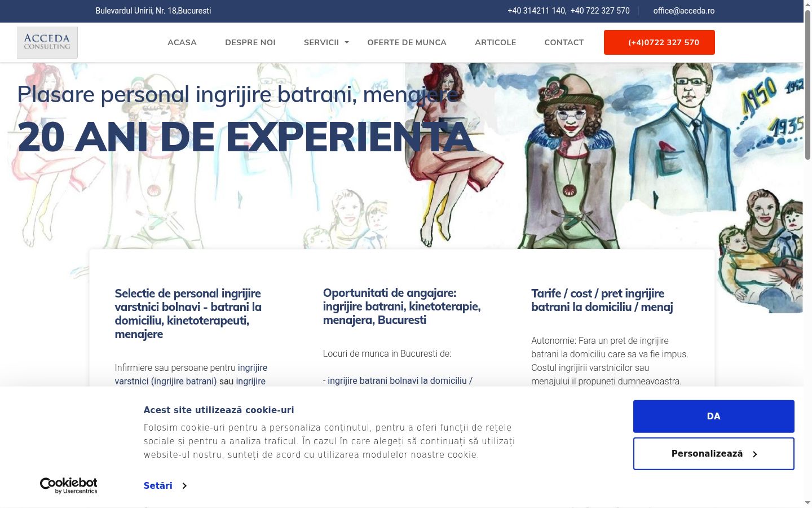Navigate to ARTICOLE

(496, 42)
